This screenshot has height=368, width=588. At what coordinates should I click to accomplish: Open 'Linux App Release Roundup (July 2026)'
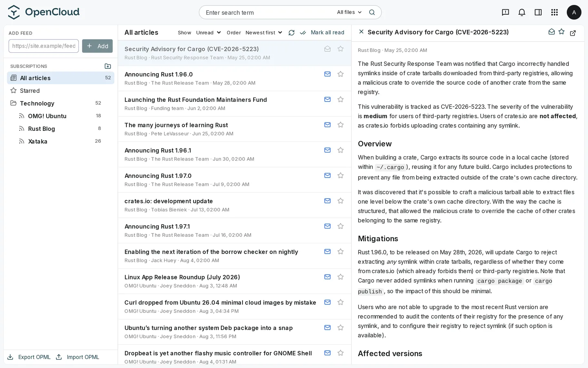pyautogui.click(x=234, y=281)
